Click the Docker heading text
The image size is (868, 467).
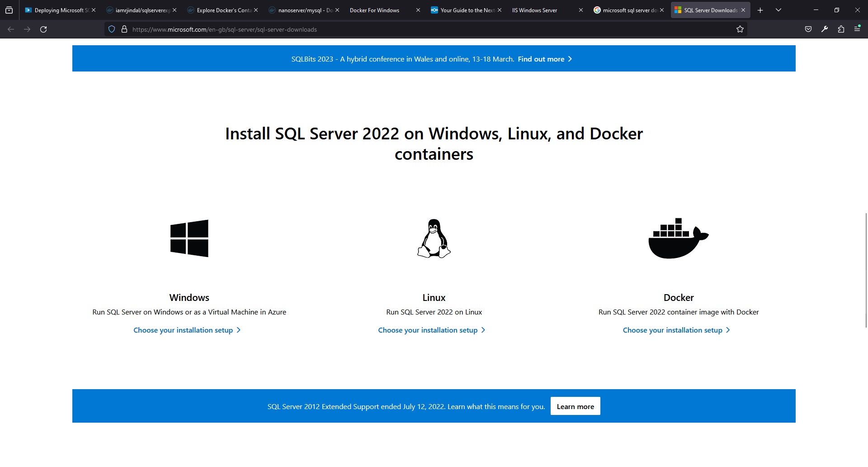pos(679,298)
